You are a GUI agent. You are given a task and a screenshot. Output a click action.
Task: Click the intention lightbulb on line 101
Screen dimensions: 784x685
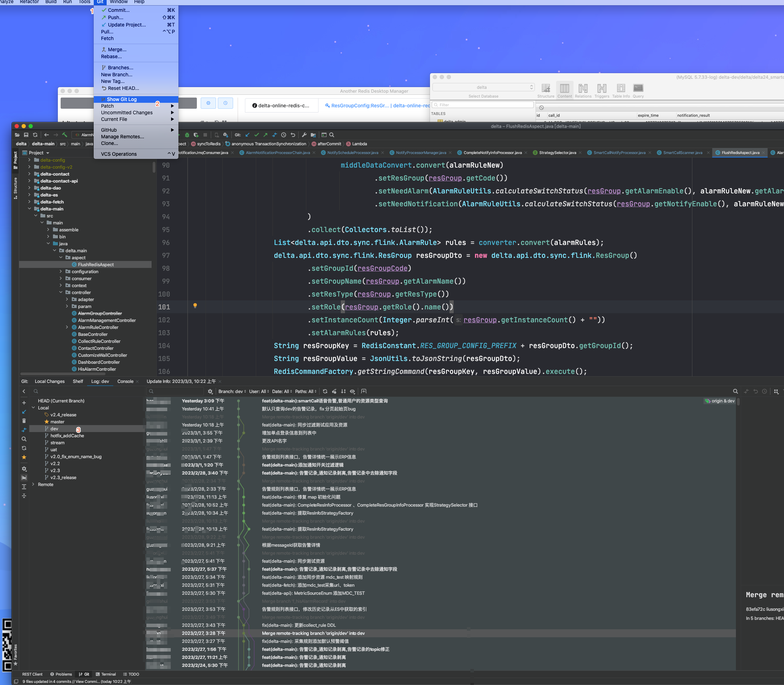pos(195,306)
